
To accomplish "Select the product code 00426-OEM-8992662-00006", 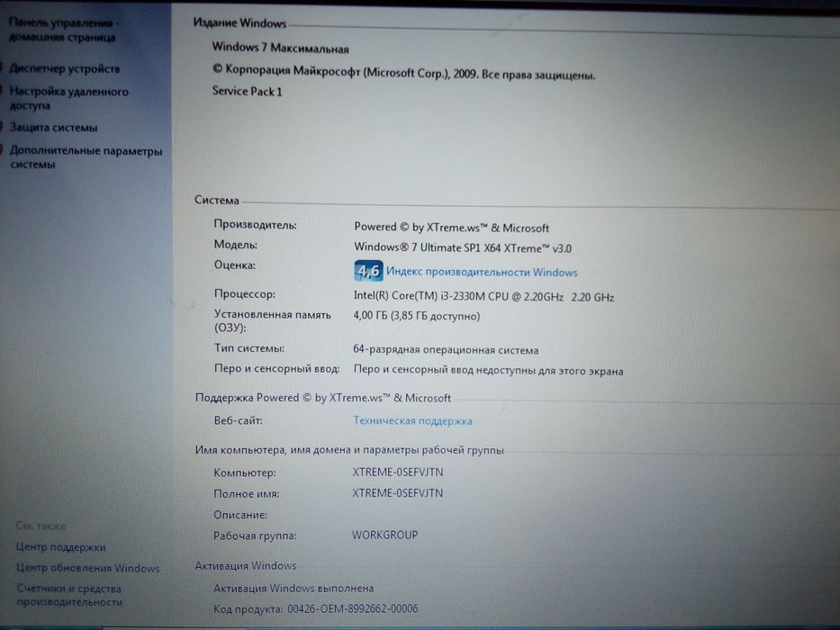I will coord(353,608).
